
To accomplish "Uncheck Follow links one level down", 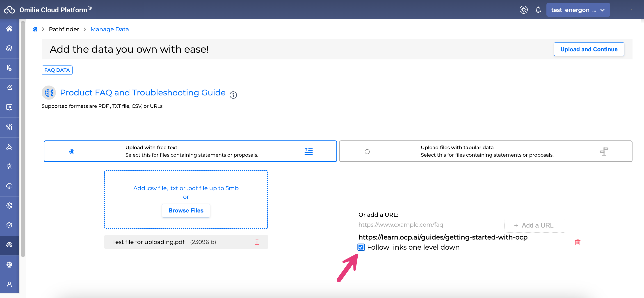I will (361, 247).
